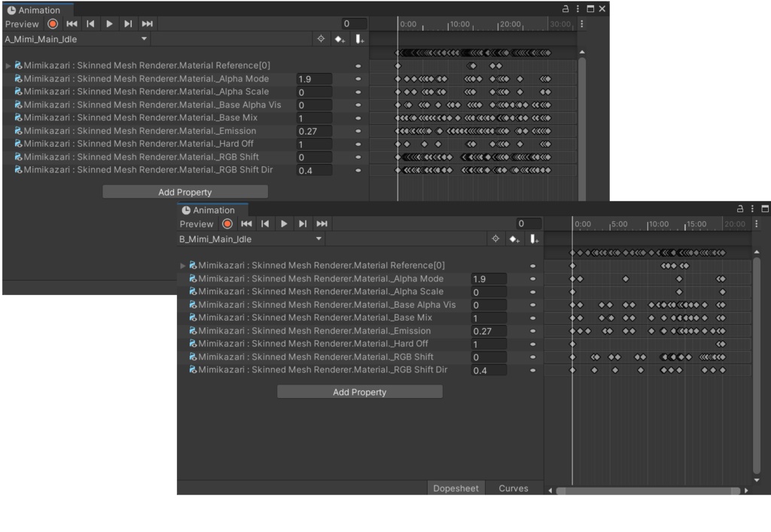Toggle record mode in A_Mimi_Main_Idle window
Image resolution: width=771 pixels, height=532 pixels.
(x=53, y=23)
